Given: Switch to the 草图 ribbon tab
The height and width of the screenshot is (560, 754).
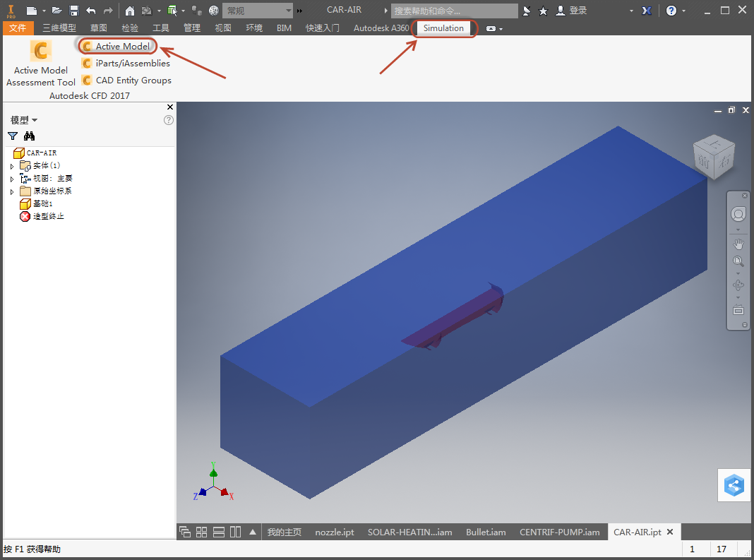Looking at the screenshot, I should click(99, 28).
